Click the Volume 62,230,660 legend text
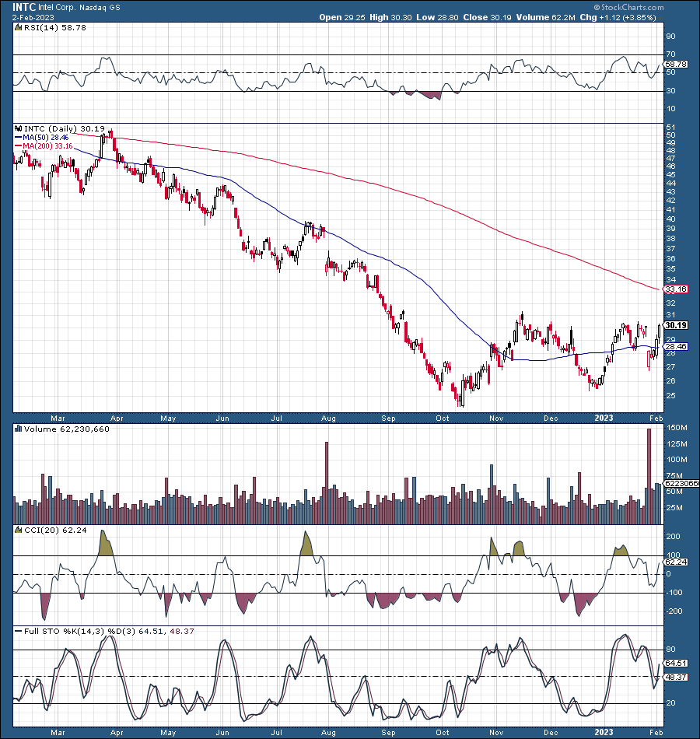This screenshot has height=739, width=700. coord(66,429)
